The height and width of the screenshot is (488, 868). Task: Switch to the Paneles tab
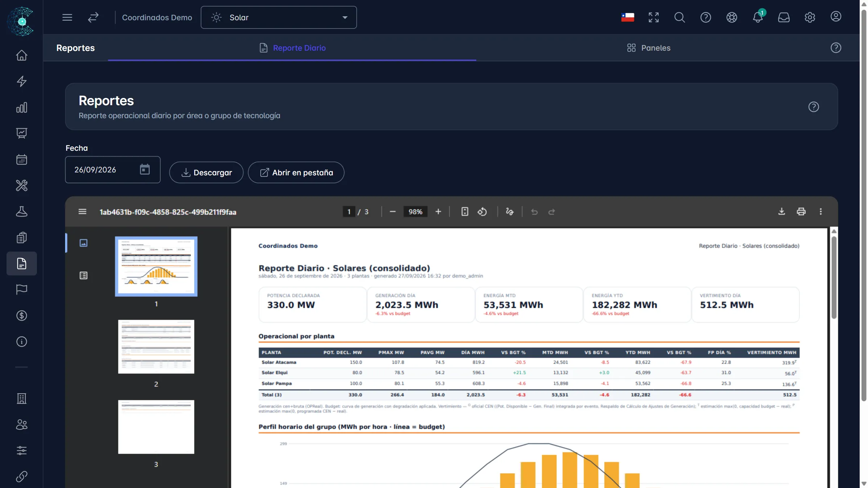click(649, 48)
